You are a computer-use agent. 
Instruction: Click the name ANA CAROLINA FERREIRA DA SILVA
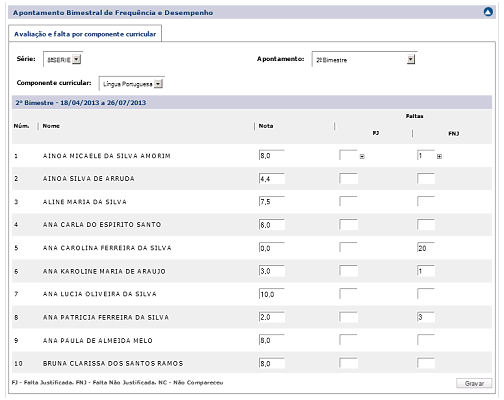pyautogui.click(x=107, y=248)
